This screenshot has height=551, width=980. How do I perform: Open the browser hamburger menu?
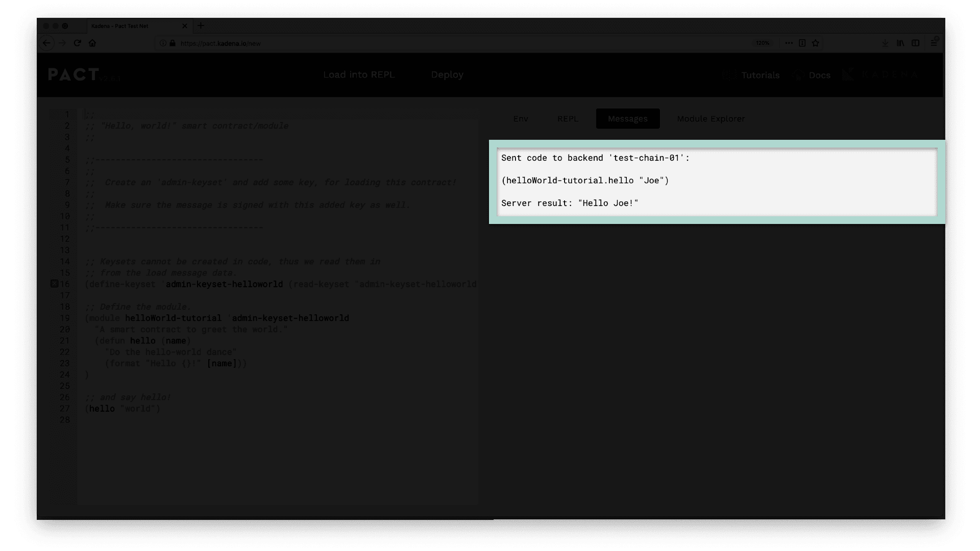pos(934,43)
